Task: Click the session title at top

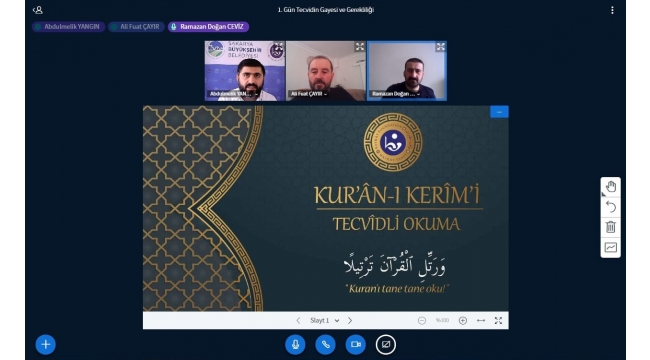Action: [325, 10]
